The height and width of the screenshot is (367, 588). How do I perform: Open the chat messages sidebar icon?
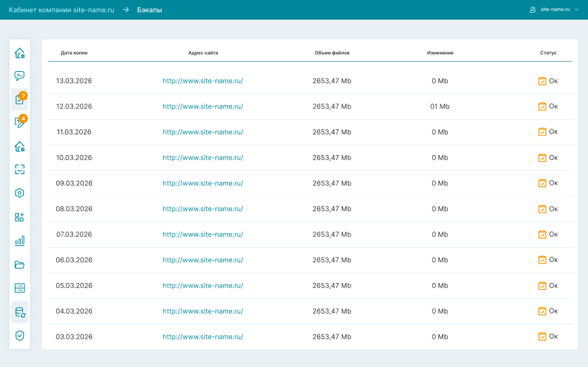tap(20, 76)
